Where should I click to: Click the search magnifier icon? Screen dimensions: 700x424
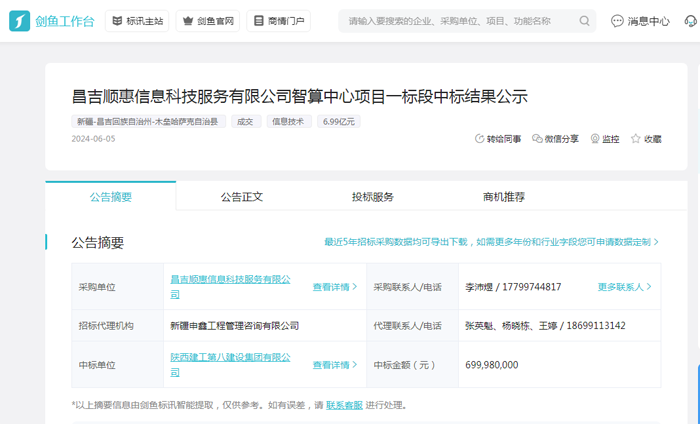click(x=585, y=21)
